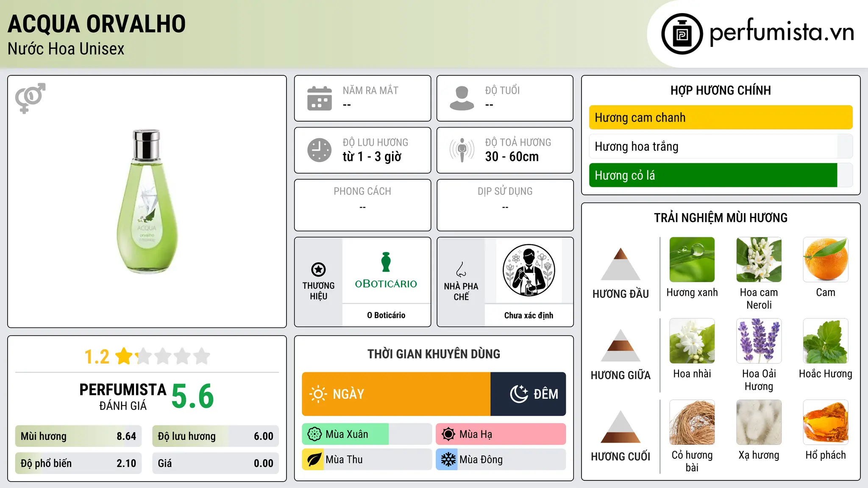Click the Giá 0.00 score bar
The height and width of the screenshot is (488, 868).
click(216, 463)
